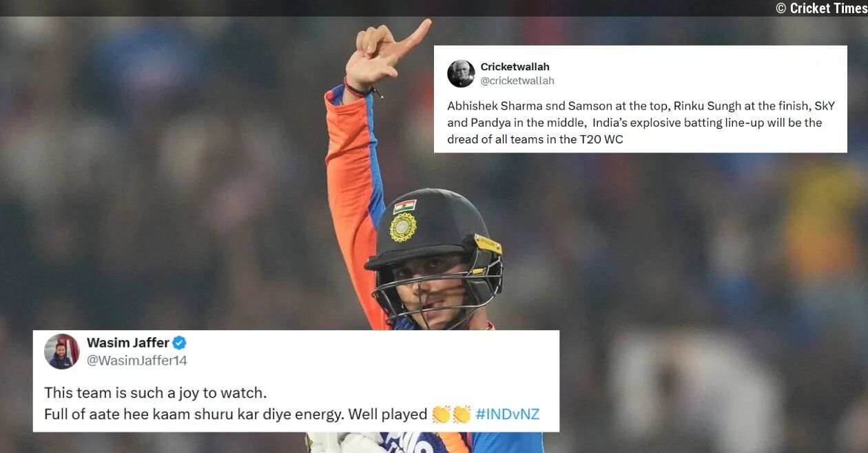Click the BCCI crest on the helmet
The image size is (868, 453).
click(403, 228)
